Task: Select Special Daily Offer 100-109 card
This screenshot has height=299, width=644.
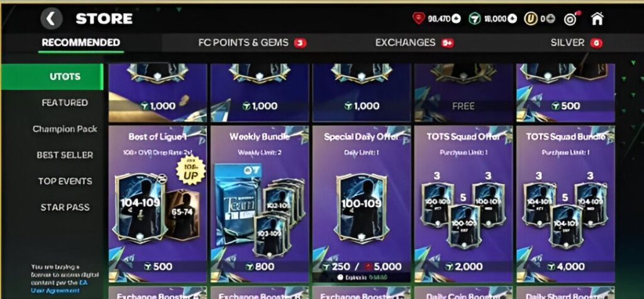Action: click(x=362, y=208)
